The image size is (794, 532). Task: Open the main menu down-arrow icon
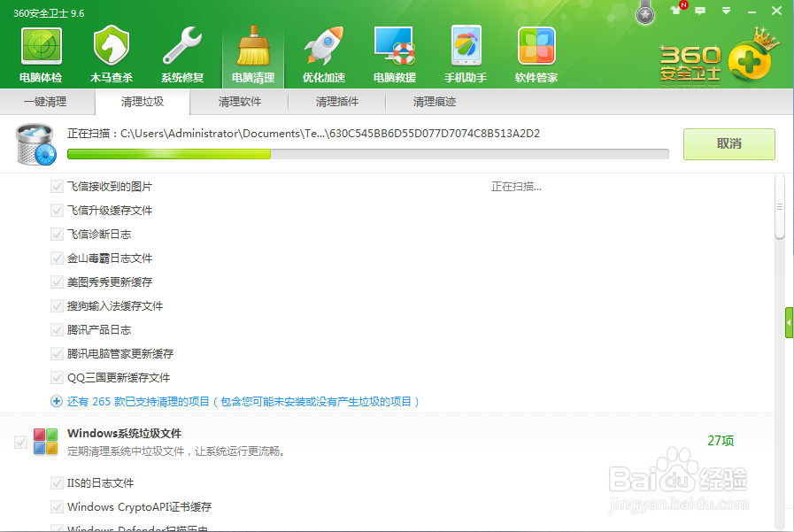coord(726,11)
